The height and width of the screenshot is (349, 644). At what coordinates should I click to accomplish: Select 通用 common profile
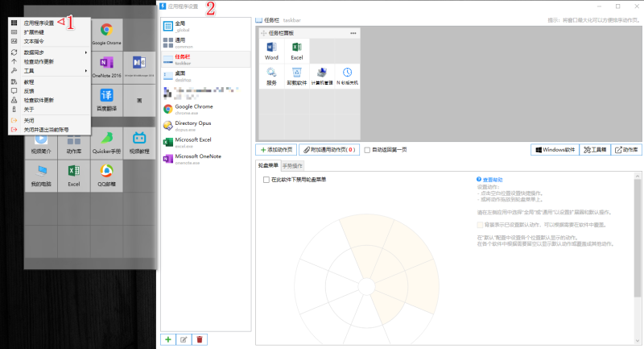click(x=206, y=44)
